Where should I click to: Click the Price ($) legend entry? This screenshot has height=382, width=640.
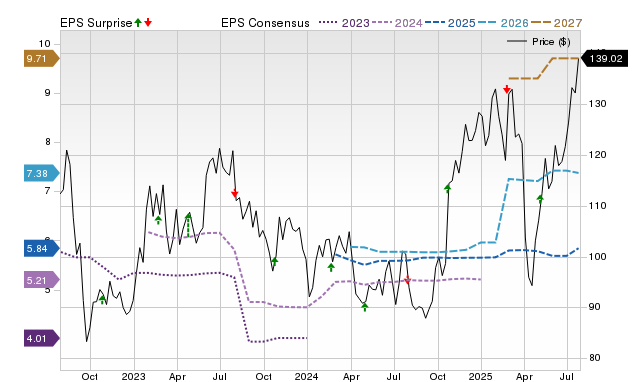tap(539, 42)
